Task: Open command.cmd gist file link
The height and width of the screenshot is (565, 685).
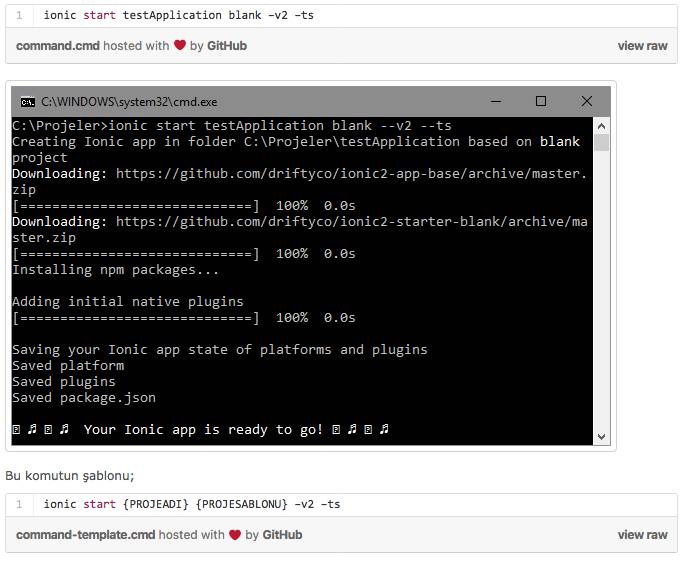Action: 58,46
